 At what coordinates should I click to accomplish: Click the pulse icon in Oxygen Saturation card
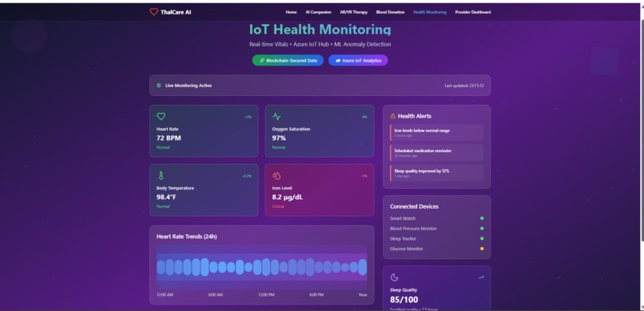tap(276, 117)
